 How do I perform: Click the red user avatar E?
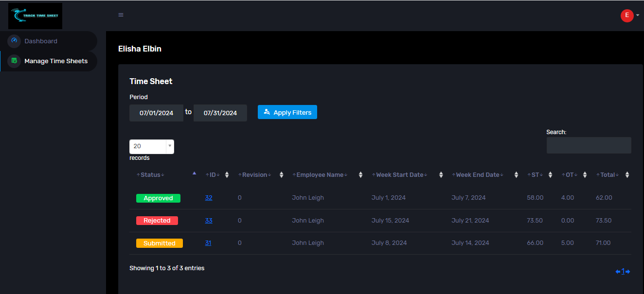click(626, 16)
